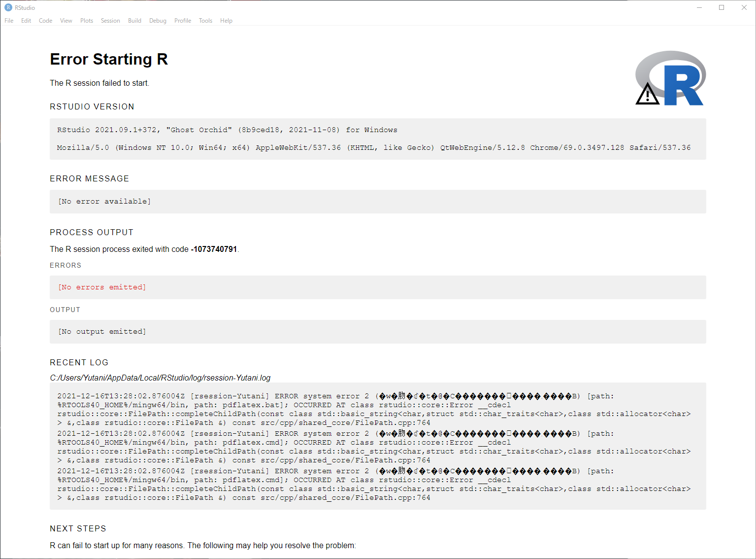Click the [No errors emitted] message
This screenshot has height=559, width=756.
pos(101,287)
